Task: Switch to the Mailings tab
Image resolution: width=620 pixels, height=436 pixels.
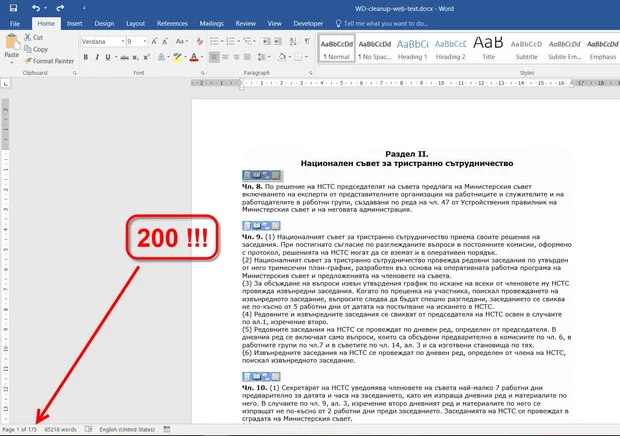Action: pyautogui.click(x=212, y=24)
